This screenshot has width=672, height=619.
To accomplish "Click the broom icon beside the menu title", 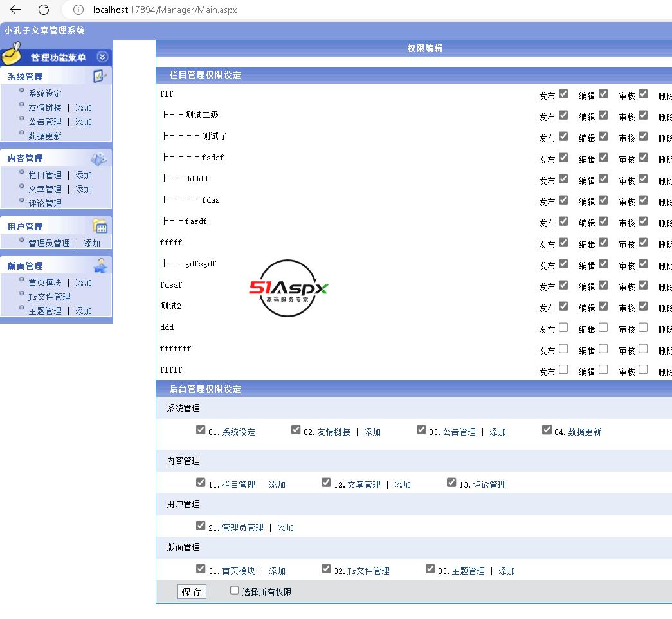I will coord(12,54).
